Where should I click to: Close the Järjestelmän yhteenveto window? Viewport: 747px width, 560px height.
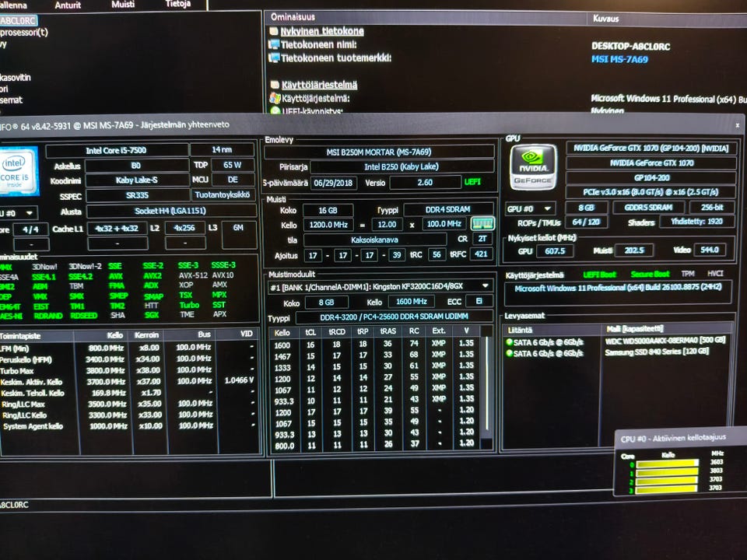coord(737,125)
